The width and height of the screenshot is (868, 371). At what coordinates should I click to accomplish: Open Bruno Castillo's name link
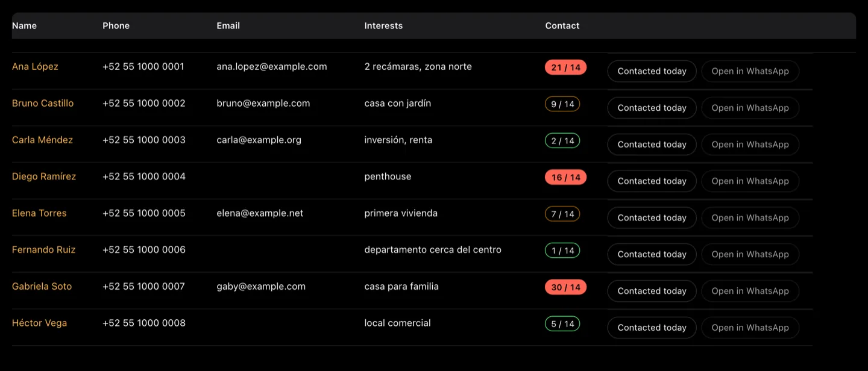click(x=43, y=104)
